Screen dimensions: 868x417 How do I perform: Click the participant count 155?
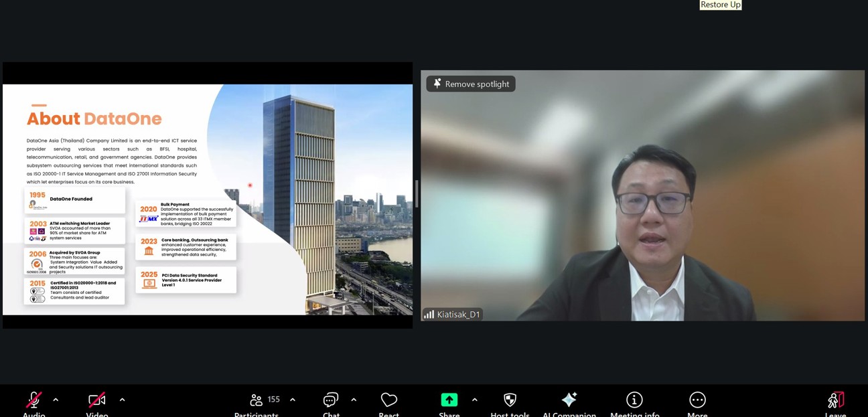(273, 400)
